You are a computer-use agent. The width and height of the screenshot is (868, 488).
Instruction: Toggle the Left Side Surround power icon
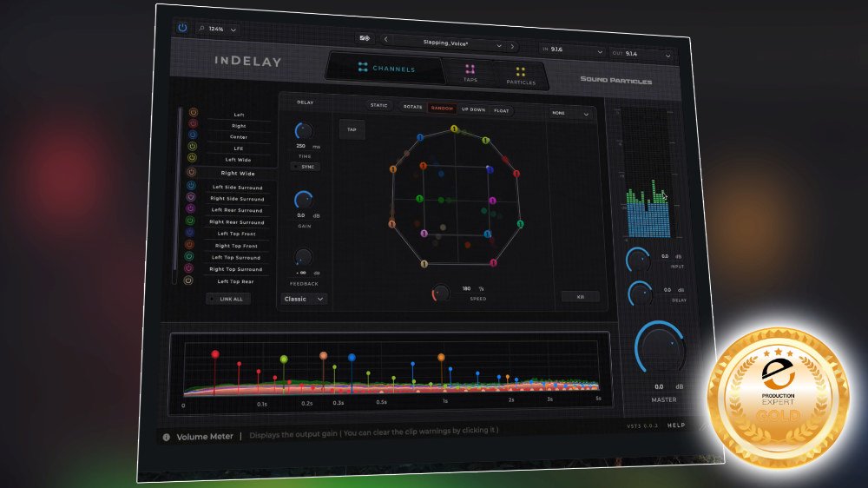[x=191, y=186]
